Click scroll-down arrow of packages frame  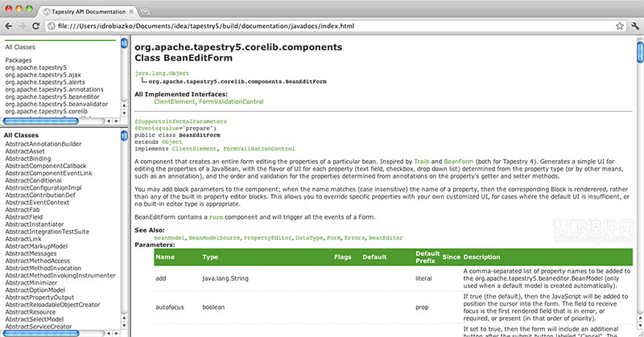[124, 113]
